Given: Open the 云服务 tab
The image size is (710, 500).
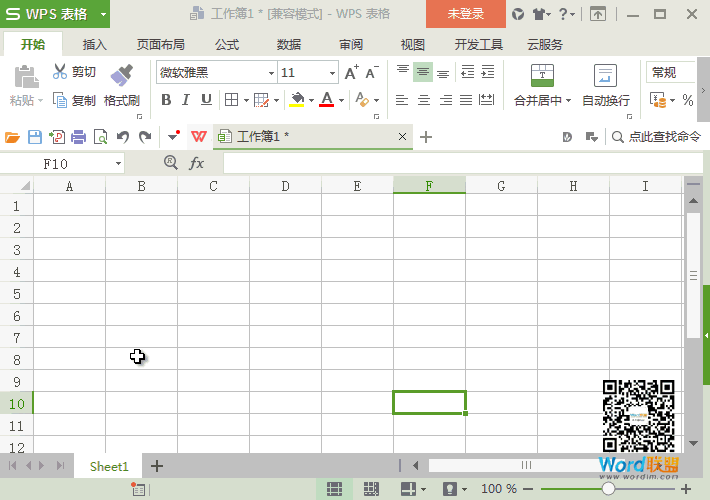Looking at the screenshot, I should pos(545,44).
